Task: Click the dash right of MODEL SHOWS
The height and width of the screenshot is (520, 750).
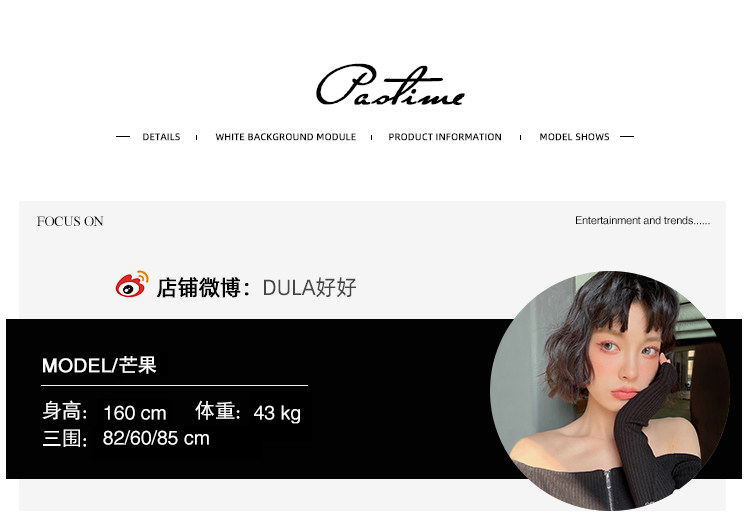Action: [627, 137]
